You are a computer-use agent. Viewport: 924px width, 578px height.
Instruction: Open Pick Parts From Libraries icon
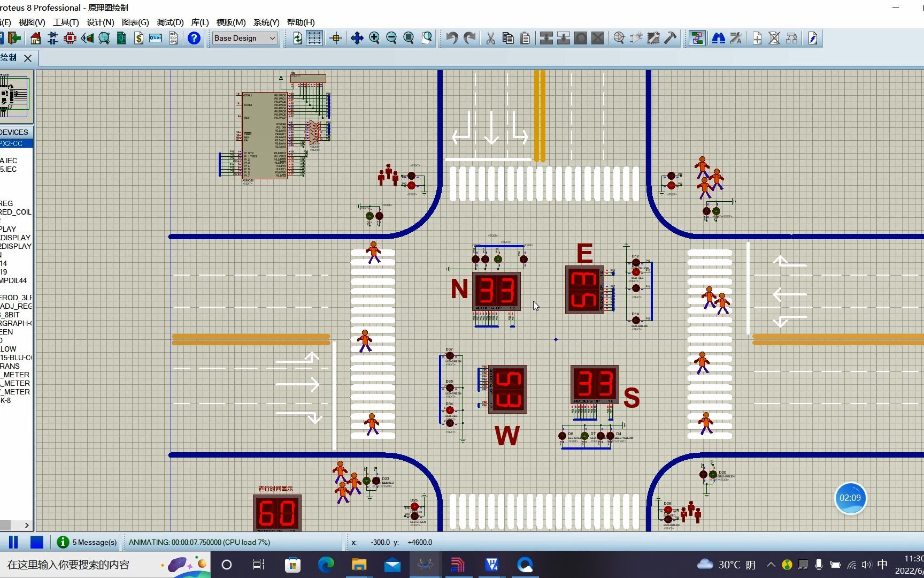tap(619, 38)
